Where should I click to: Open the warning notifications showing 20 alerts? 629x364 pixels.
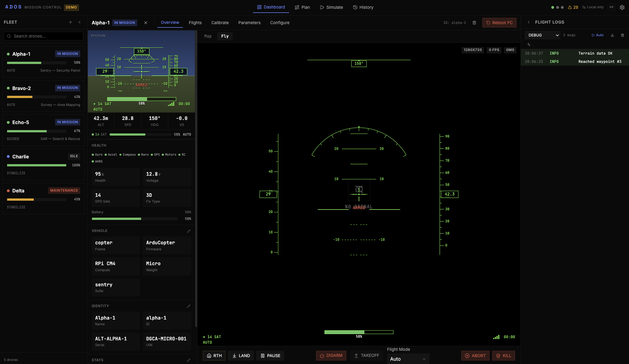click(x=574, y=7)
